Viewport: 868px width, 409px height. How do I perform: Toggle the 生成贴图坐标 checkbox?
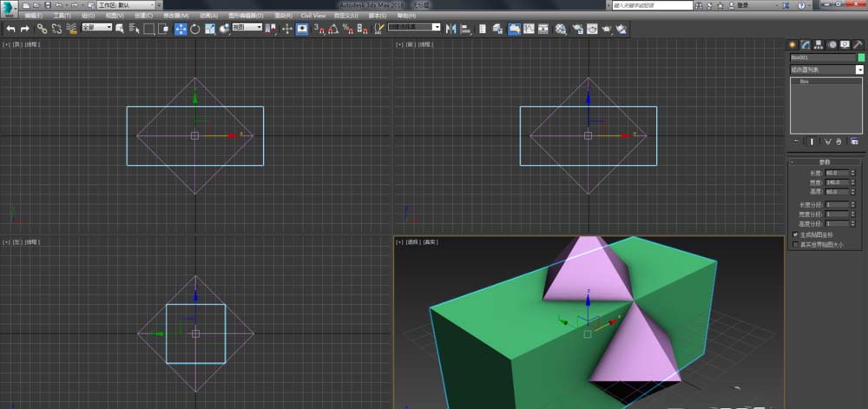[796, 234]
